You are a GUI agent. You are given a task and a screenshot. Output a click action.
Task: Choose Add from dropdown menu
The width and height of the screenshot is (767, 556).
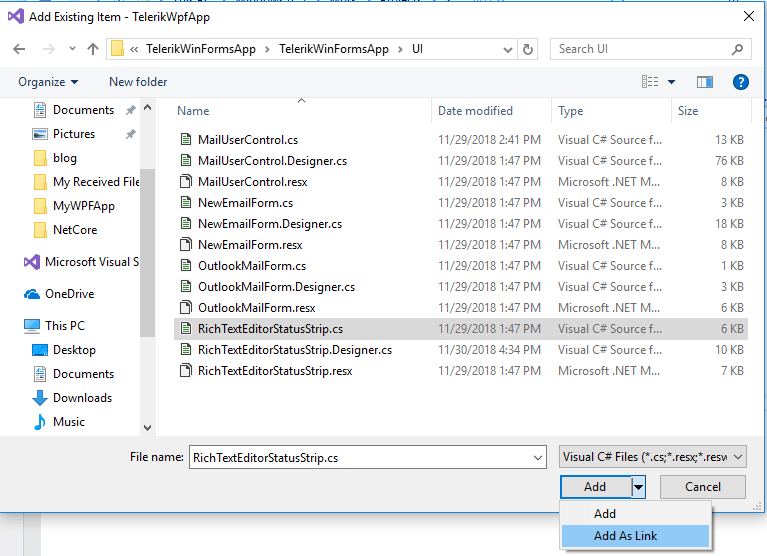tap(635, 514)
